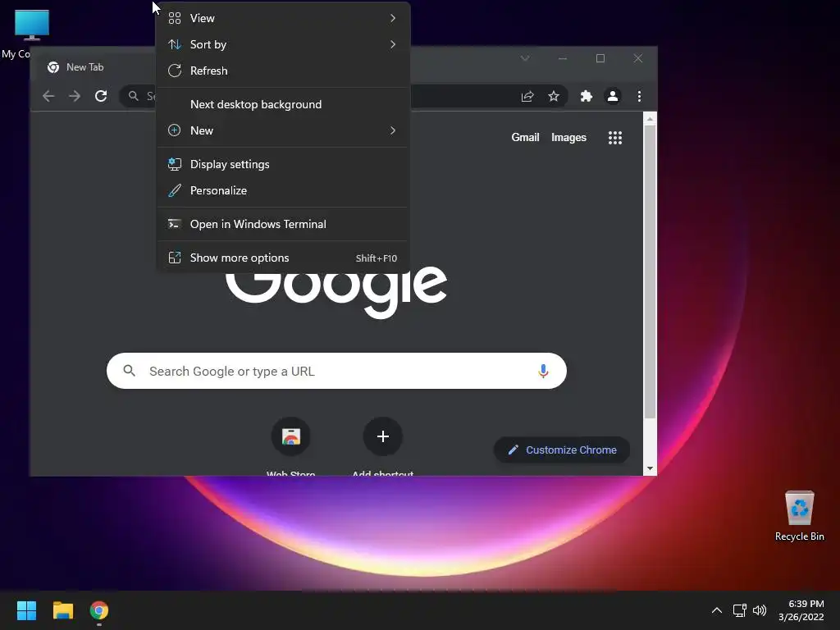Open the Google apps grid

(x=615, y=138)
